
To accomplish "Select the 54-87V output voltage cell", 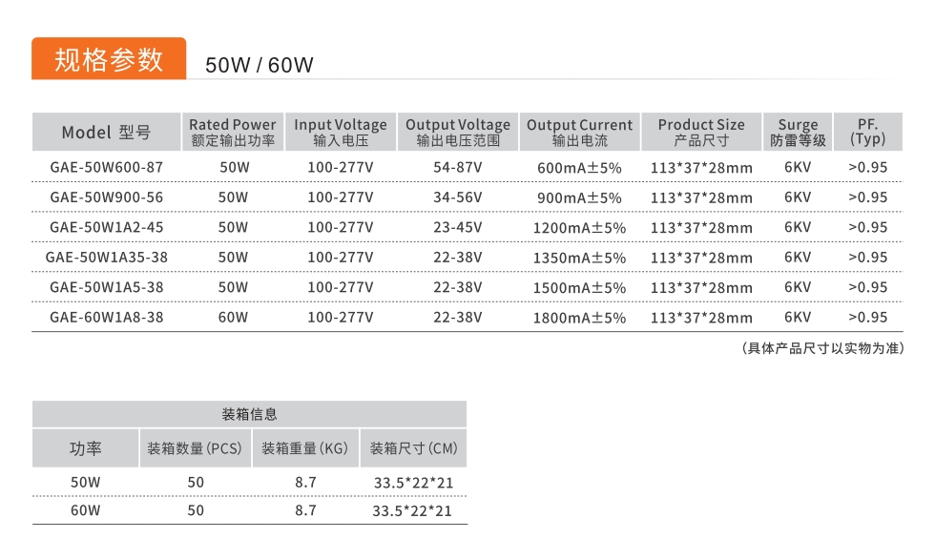I will click(458, 168).
